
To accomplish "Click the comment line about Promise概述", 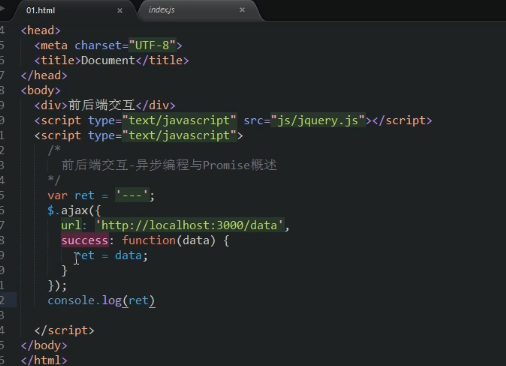I will (169, 165).
